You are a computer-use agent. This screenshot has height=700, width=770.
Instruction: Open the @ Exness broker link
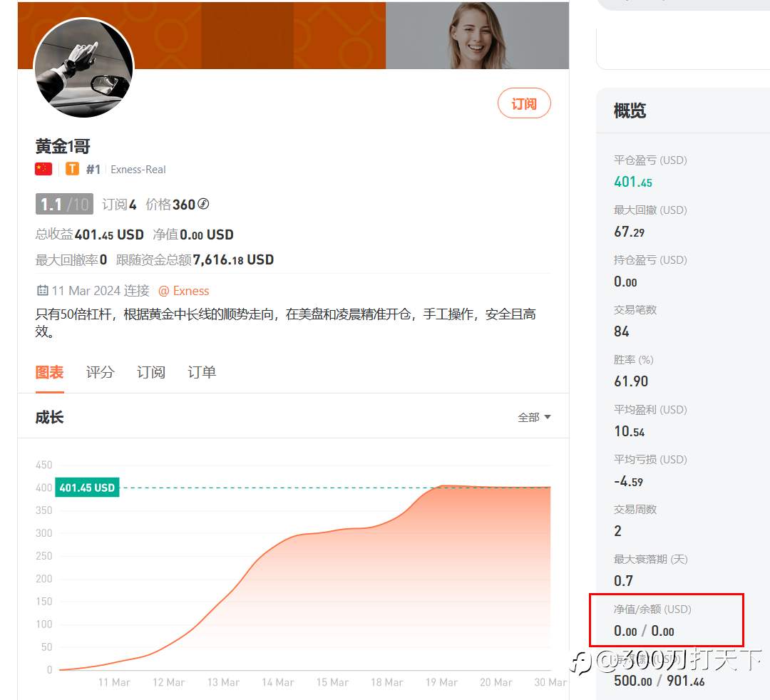(184, 291)
